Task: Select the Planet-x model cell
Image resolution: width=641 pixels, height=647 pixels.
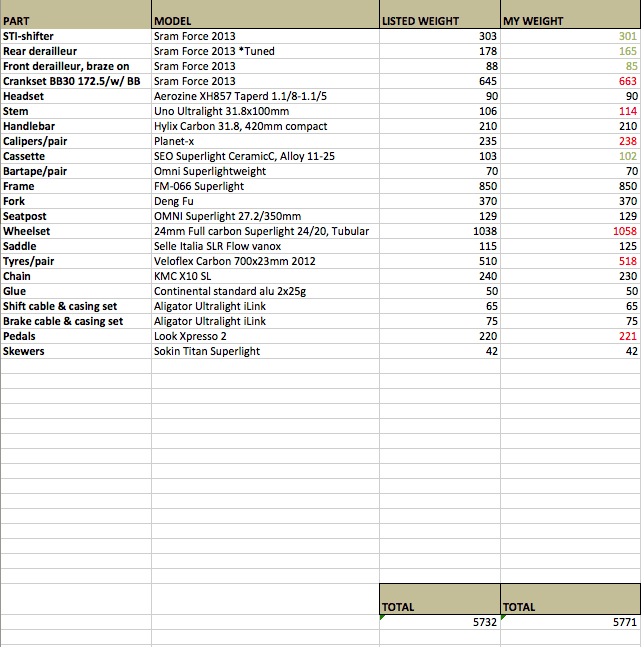Action: pos(265,141)
